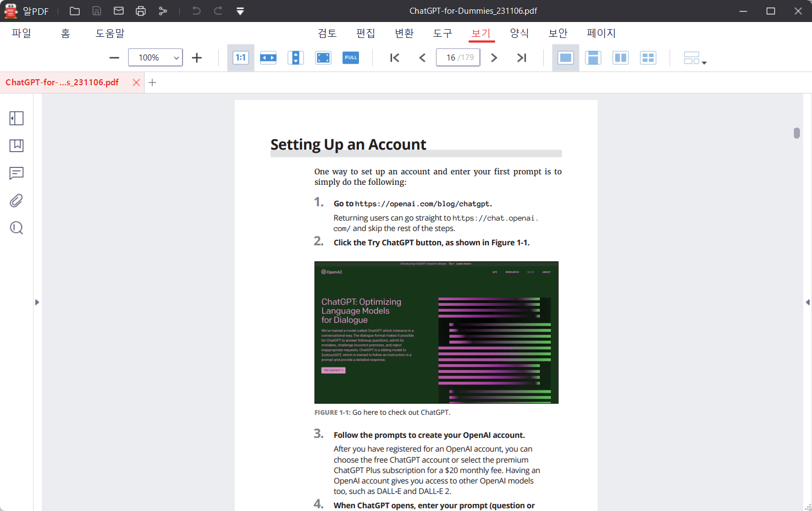Screen dimensions: 812x511
Task: Select two-page continuous layout
Action: [648, 58]
